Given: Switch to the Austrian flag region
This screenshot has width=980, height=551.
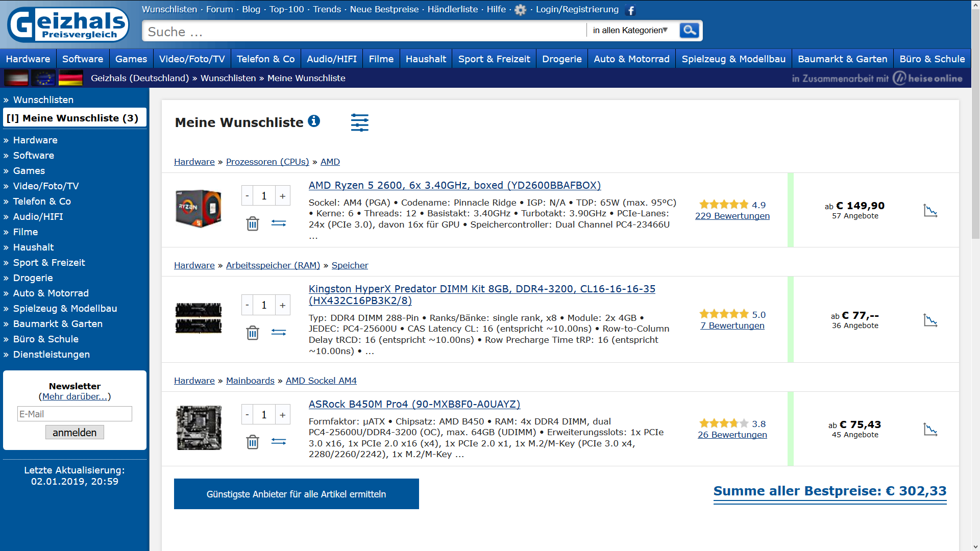Looking at the screenshot, I should [x=16, y=78].
